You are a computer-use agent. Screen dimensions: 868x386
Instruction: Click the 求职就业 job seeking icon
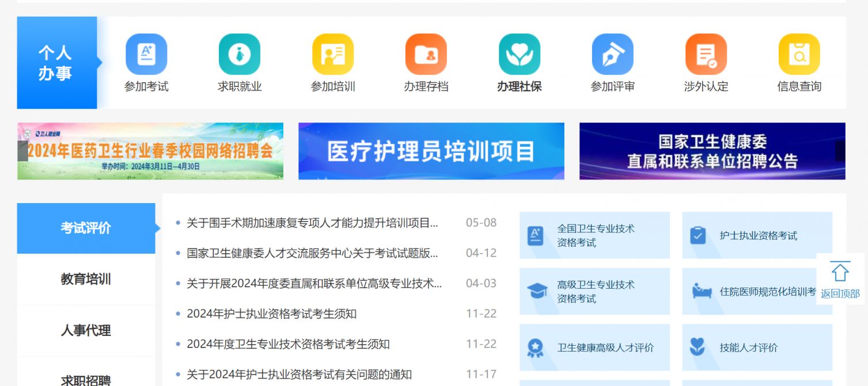click(240, 55)
